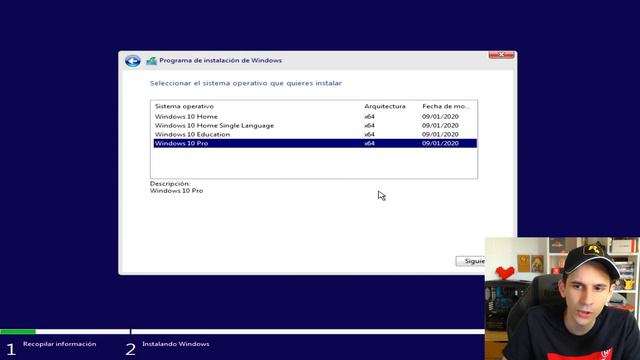Close the Windows installation dialog

point(501,54)
